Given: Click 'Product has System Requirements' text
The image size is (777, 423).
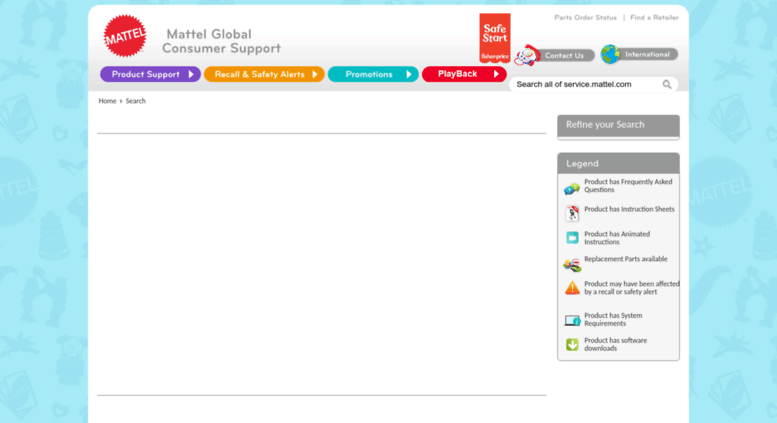Looking at the screenshot, I should (x=613, y=319).
